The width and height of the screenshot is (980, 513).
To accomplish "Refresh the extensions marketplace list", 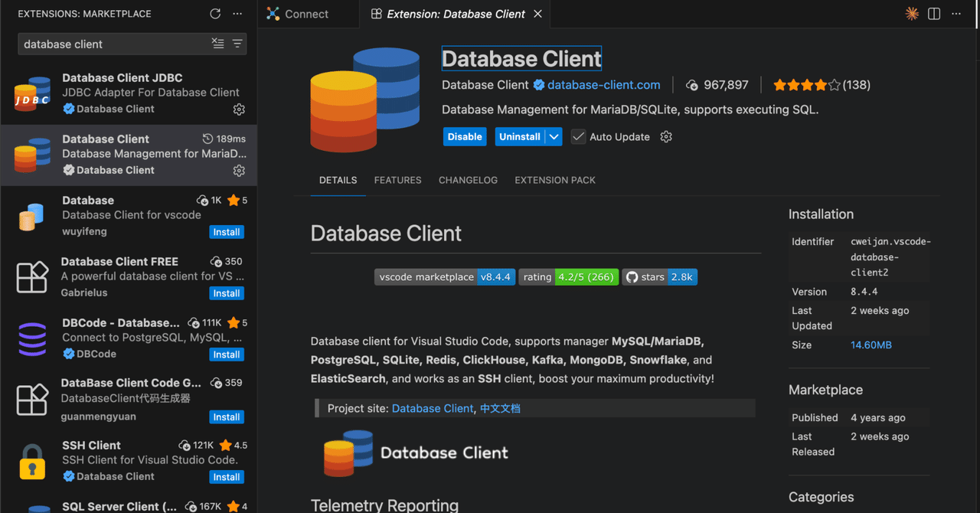I will click(214, 13).
